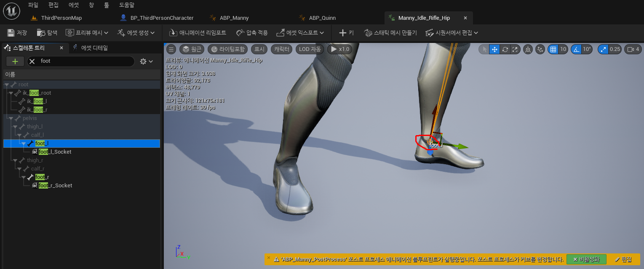644x269 pixels.
Task: Save the asset with 저장 button
Action: click(x=17, y=32)
